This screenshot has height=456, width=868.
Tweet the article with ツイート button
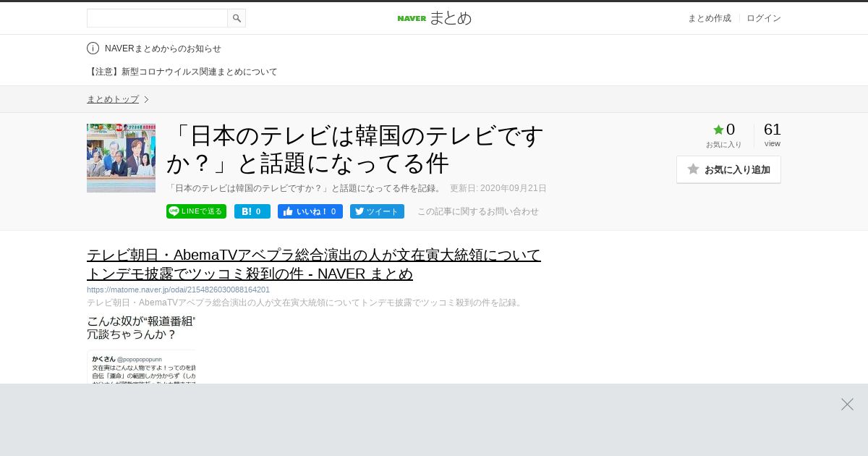click(377, 211)
